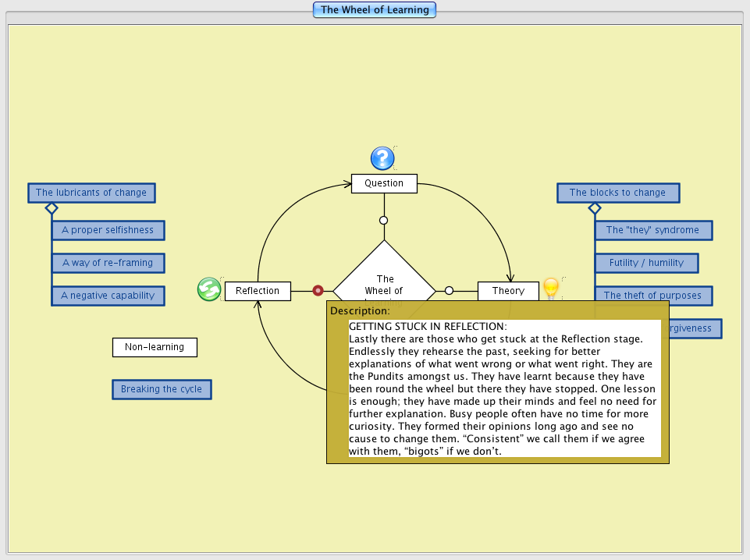The width and height of the screenshot is (750, 560).
Task: Collapse the diamond under blocks to change
Action: [x=594, y=208]
